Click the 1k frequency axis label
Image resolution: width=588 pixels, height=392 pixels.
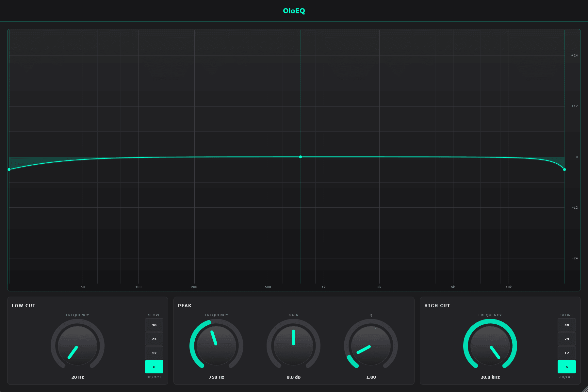pyautogui.click(x=323, y=287)
